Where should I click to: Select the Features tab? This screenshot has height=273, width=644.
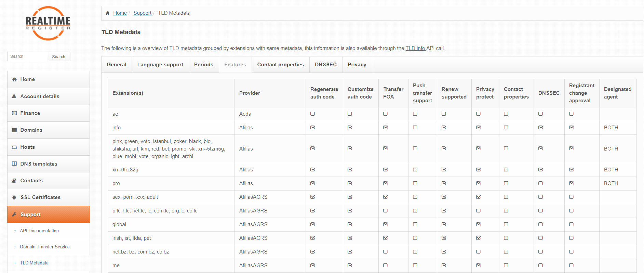point(235,65)
